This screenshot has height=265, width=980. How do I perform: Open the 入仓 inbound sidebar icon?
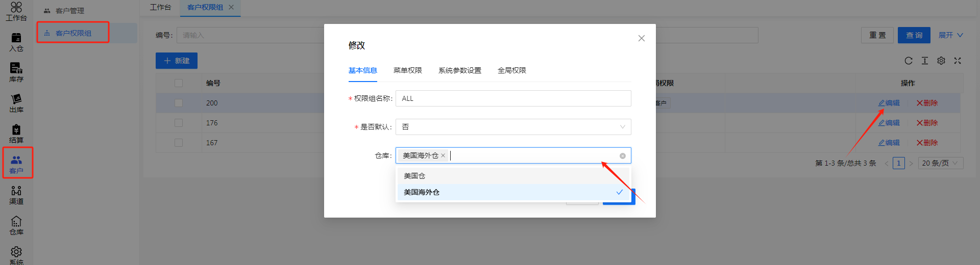(16, 42)
